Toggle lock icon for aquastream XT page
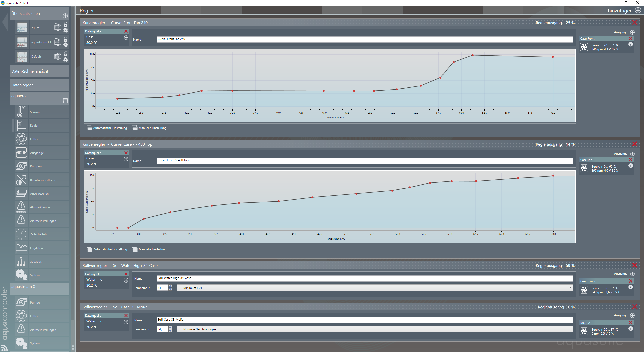644x352 pixels. click(66, 39)
